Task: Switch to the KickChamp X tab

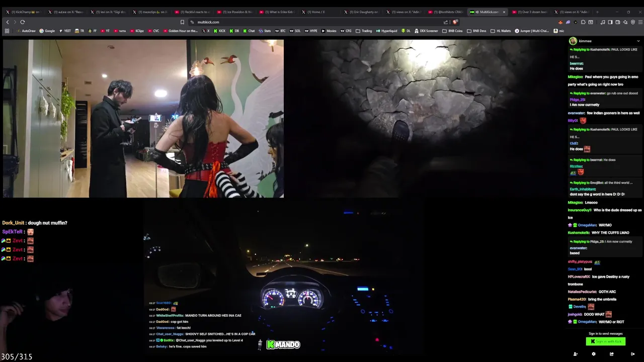Action: point(23,12)
